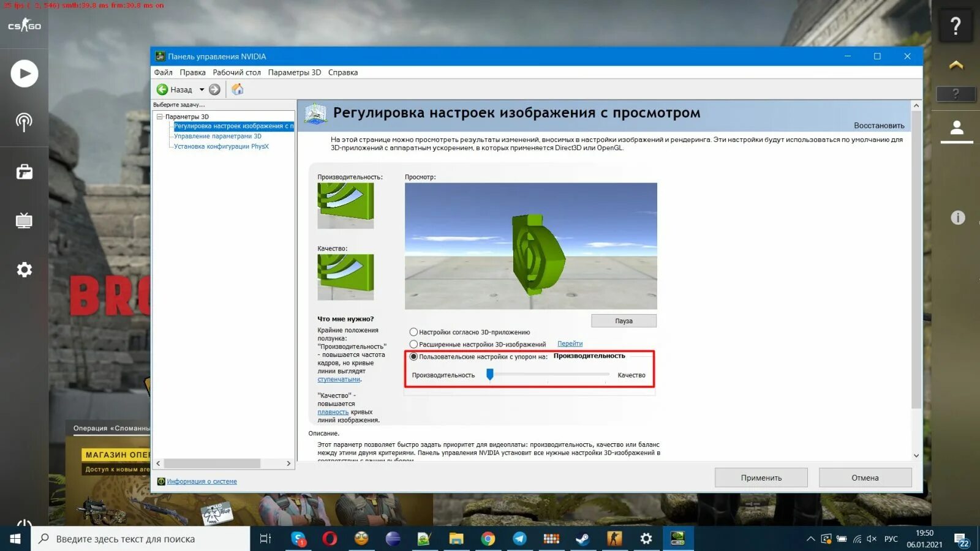Click the 'Перейти' link
980x551 pixels.
point(570,343)
